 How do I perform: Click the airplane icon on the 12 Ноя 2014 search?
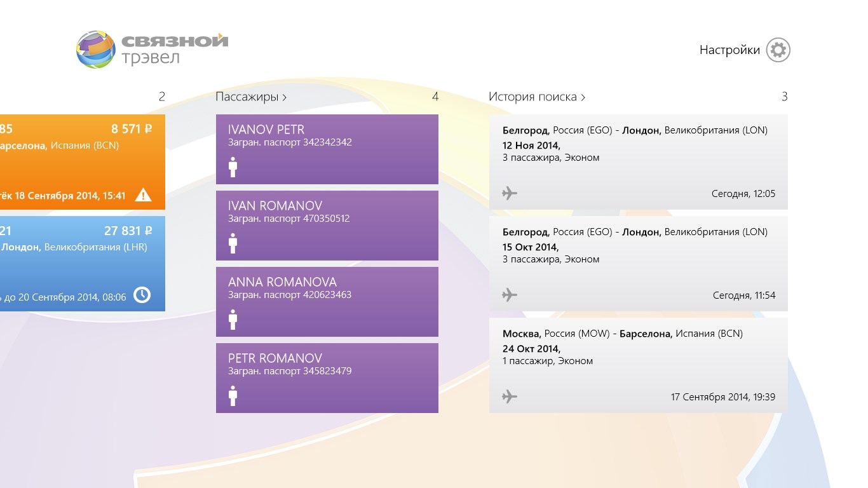pyautogui.click(x=510, y=193)
